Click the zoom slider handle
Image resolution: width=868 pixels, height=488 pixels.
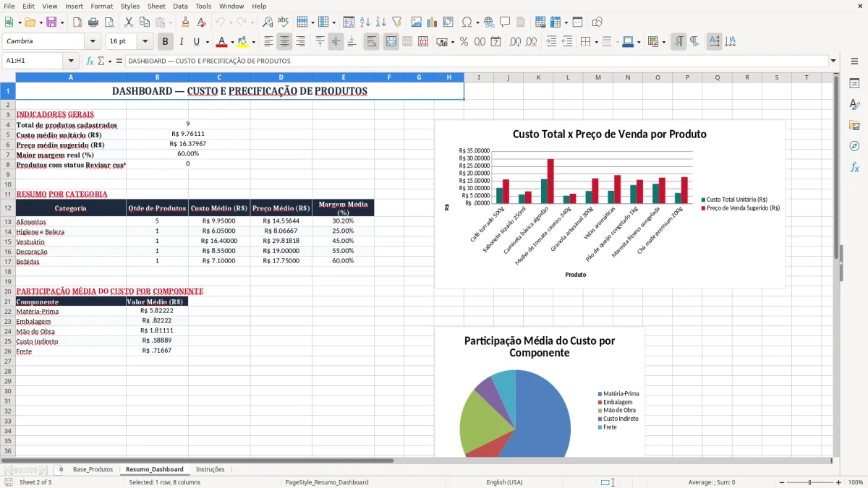point(810,482)
